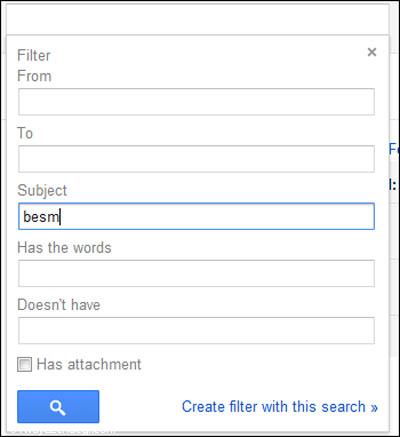
Task: Click the word besm in Subject field
Action: tap(41, 217)
